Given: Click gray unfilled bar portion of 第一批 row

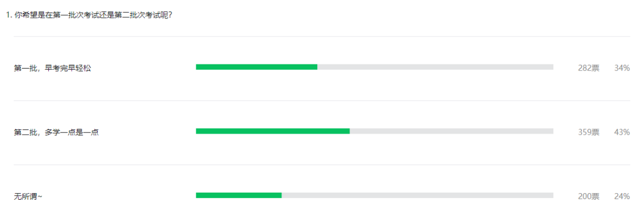Looking at the screenshot, I should pyautogui.click(x=435, y=67).
